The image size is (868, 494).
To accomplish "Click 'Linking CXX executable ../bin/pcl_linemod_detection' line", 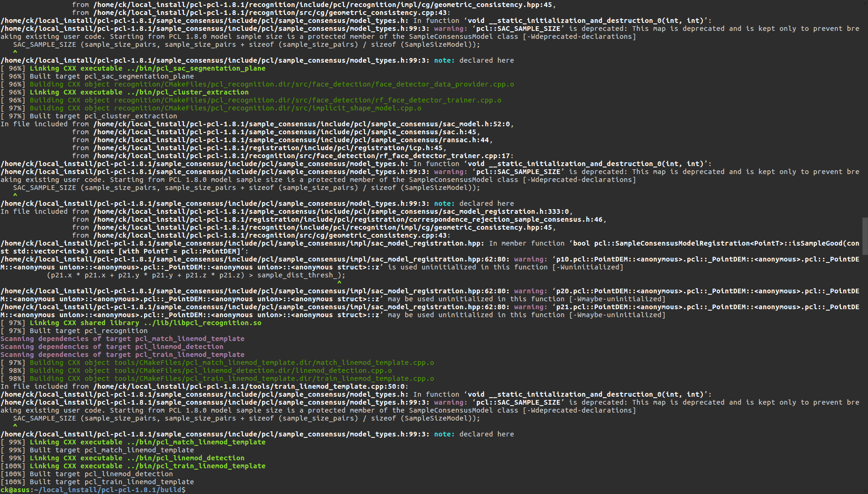I will (x=137, y=458).
